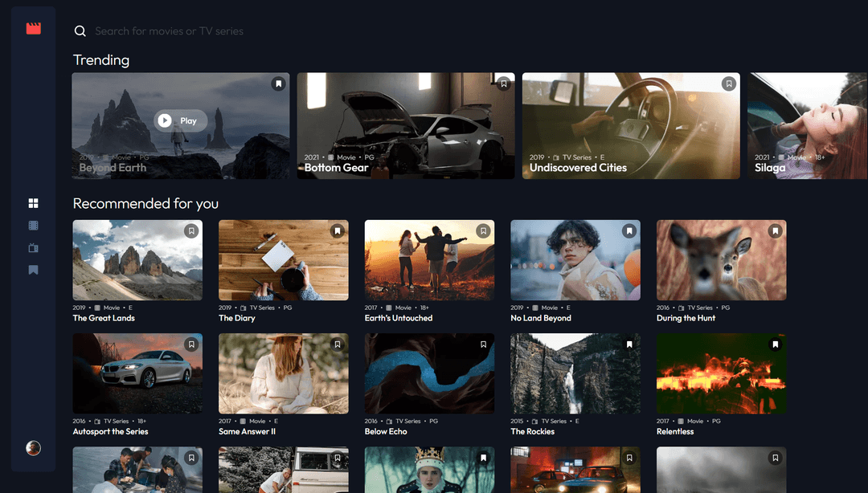Click the 'Beyond Earth' title text
Viewport: 868px width, 493px height.
tap(113, 168)
